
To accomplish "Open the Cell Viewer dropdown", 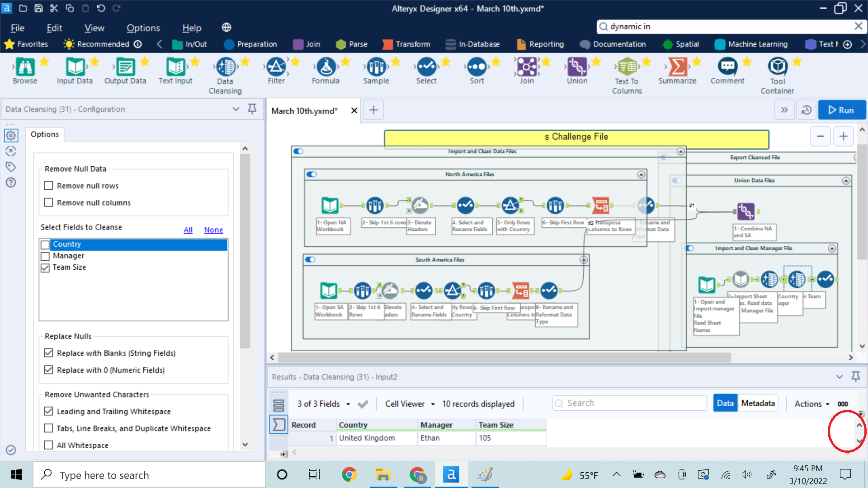I will 409,404.
